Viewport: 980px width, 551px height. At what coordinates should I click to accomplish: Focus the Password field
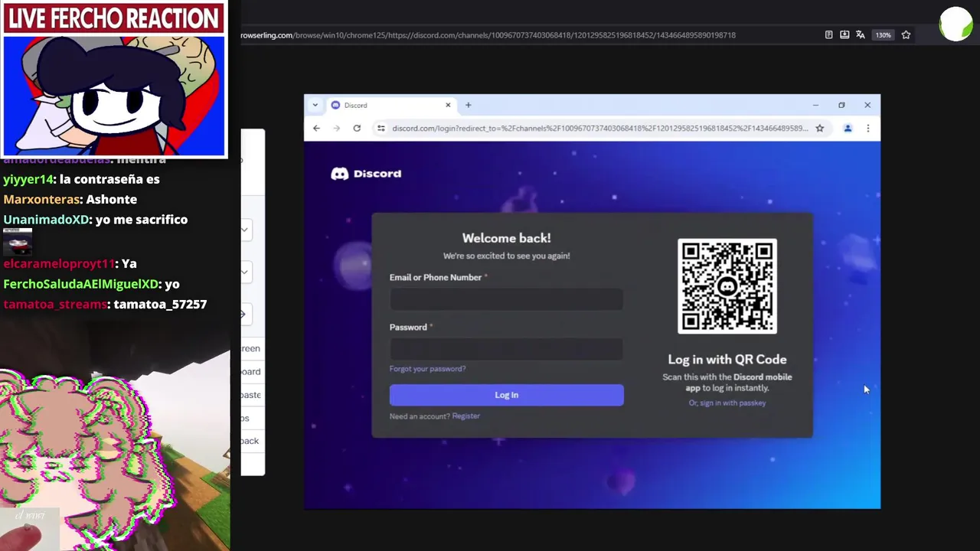click(x=506, y=349)
